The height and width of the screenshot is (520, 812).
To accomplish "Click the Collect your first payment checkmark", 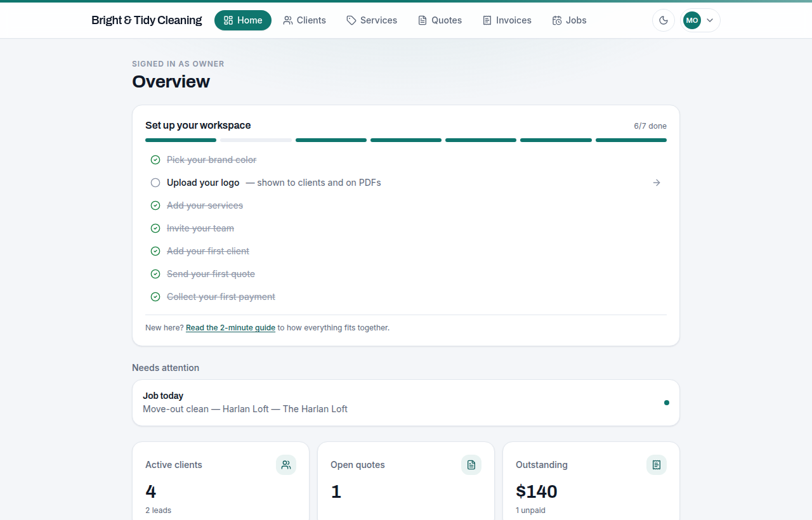I will 155,297.
